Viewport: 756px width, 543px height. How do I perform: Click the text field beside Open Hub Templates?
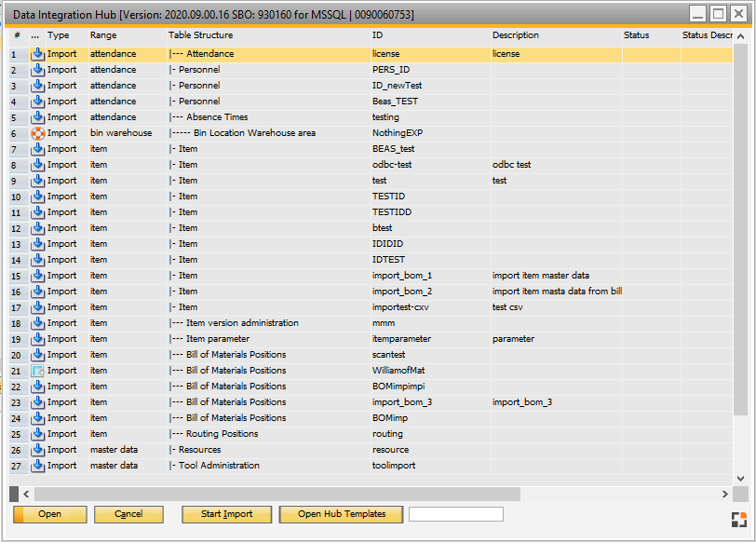pos(456,514)
